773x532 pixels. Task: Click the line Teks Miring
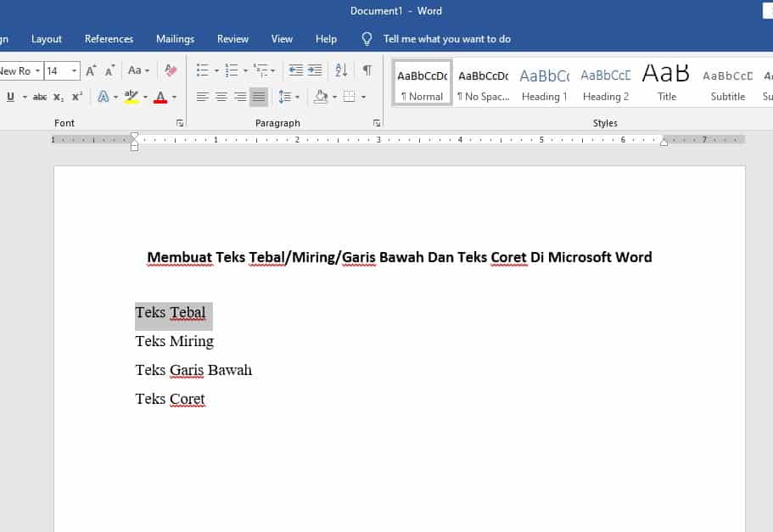[175, 341]
